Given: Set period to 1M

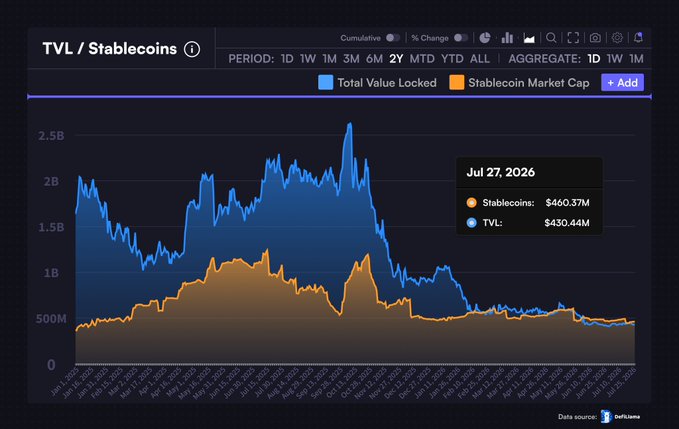Looking at the screenshot, I should 330,59.
